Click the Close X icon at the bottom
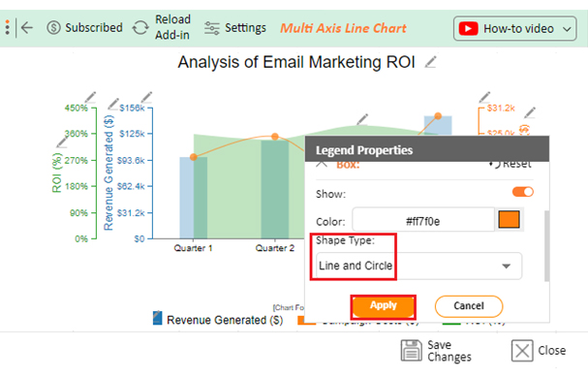 tap(522, 351)
